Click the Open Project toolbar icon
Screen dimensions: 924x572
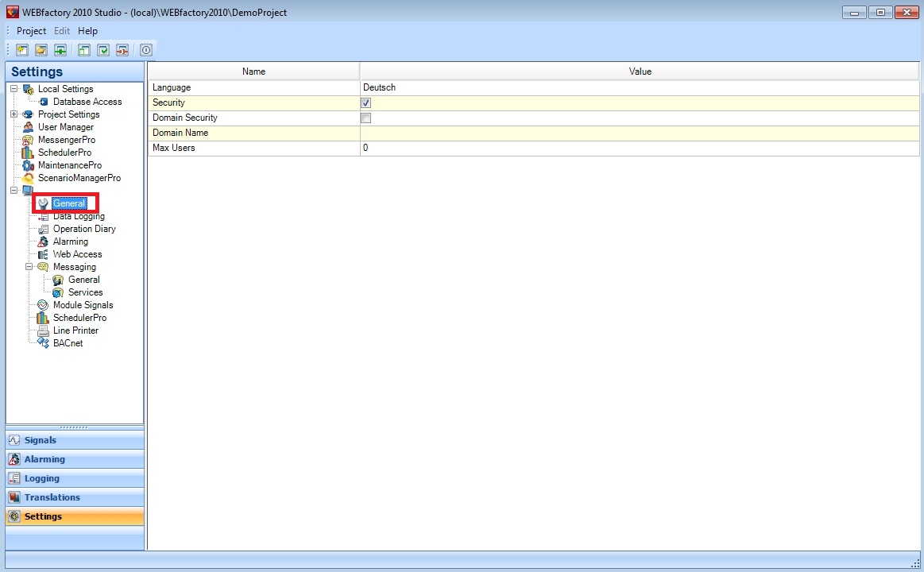coord(41,49)
